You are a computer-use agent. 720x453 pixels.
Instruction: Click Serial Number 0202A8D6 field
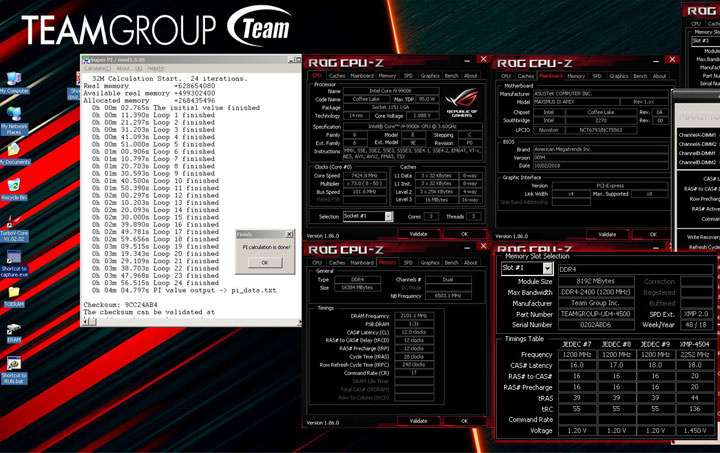point(596,325)
